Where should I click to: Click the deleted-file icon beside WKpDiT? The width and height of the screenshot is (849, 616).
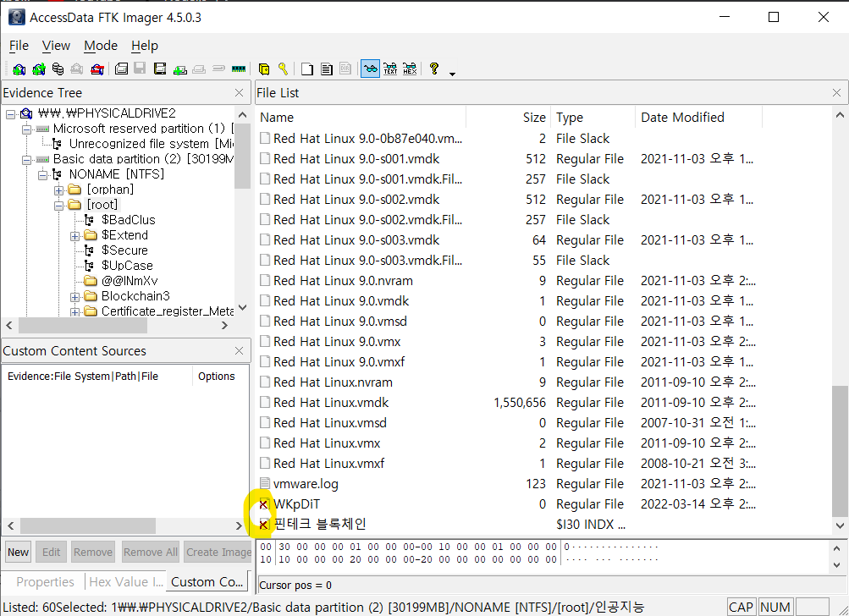264,504
